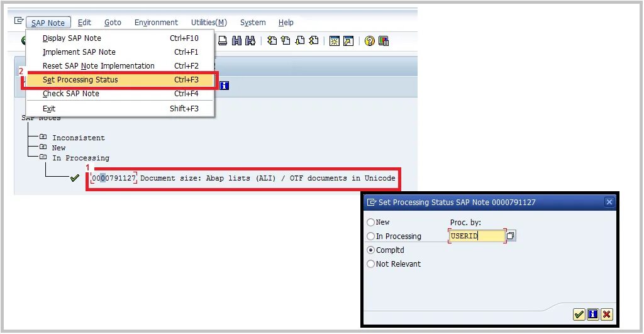
Task: Click the In Processing tree label
Action: (x=81, y=158)
